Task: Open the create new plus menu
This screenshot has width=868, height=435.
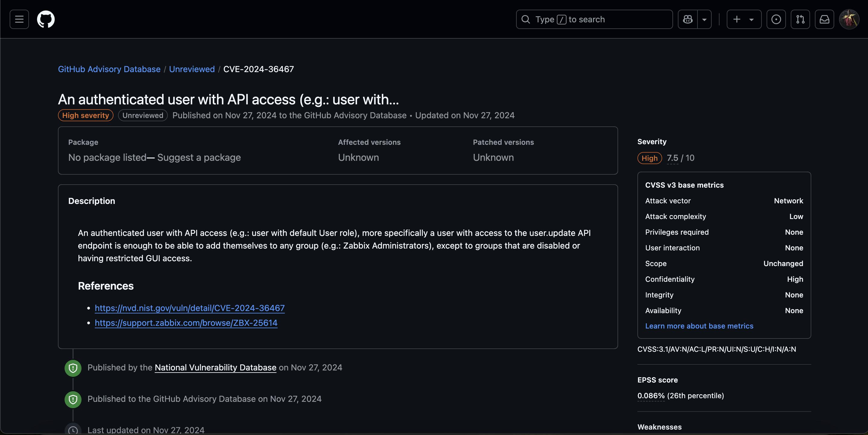Action: pyautogui.click(x=744, y=19)
